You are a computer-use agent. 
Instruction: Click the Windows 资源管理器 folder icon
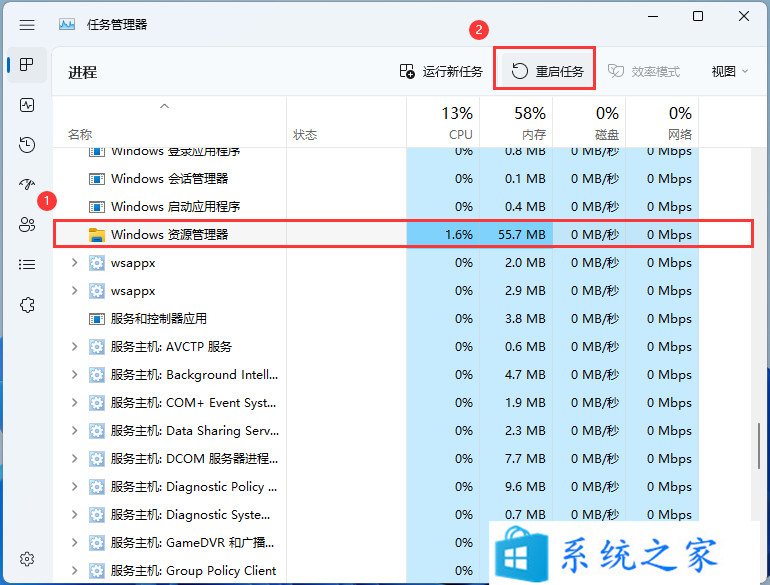pos(97,235)
